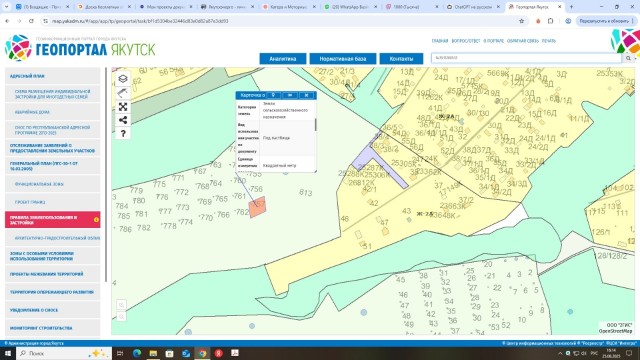Open the map layers icon
Viewport: 640px width, 360px height.
tap(123, 79)
